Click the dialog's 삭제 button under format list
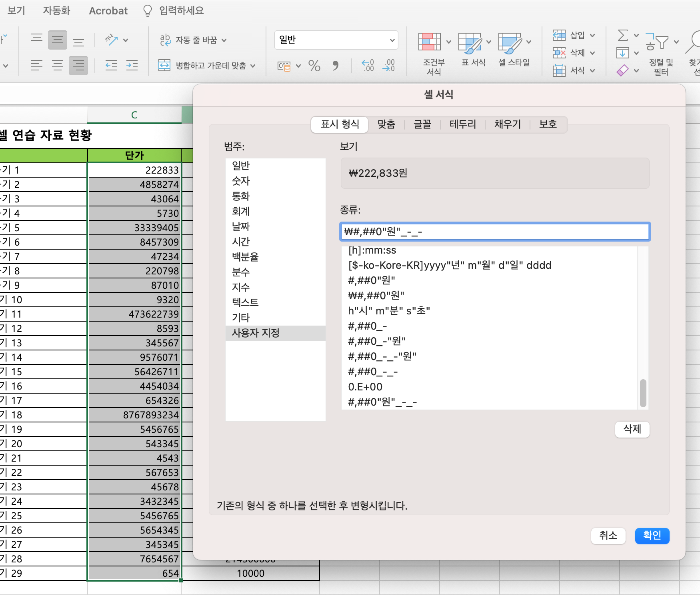Image resolution: width=700 pixels, height=595 pixels. click(632, 429)
